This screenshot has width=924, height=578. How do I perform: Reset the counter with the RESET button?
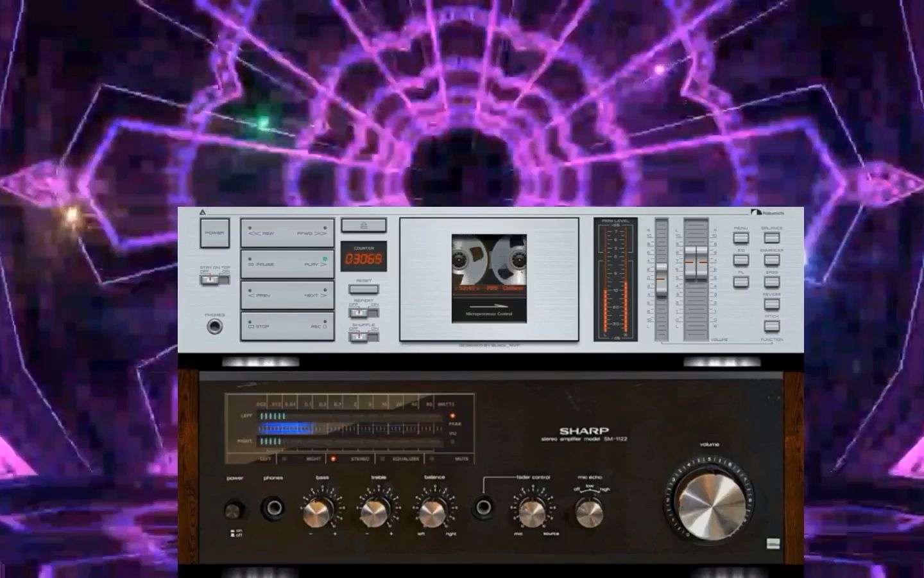(x=364, y=289)
